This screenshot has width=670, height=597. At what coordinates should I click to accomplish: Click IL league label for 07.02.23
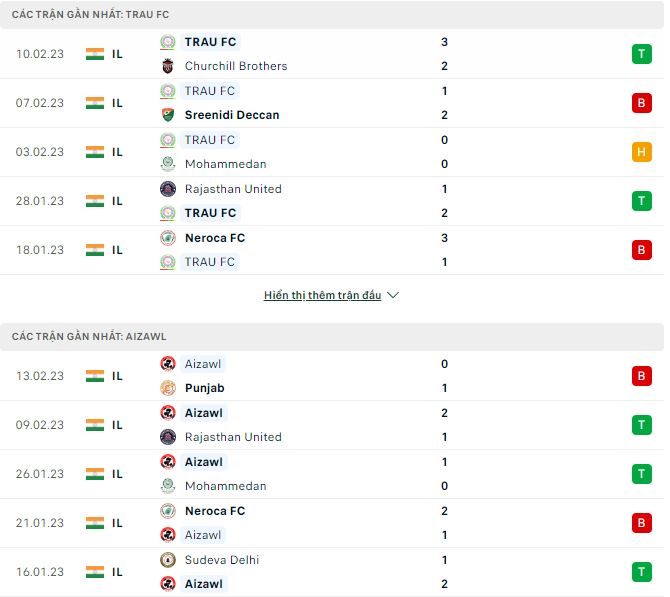[x=117, y=103]
